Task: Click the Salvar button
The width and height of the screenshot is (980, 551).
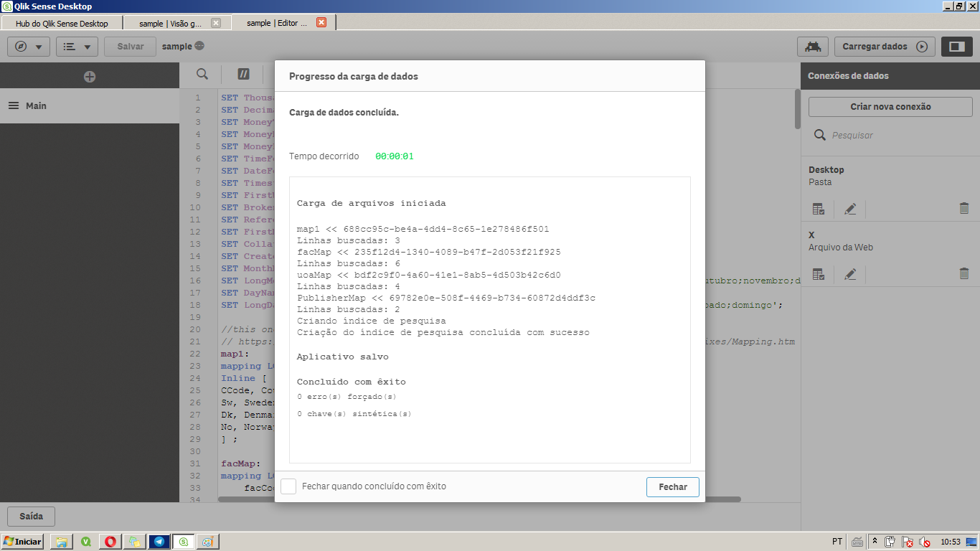Action: (131, 47)
